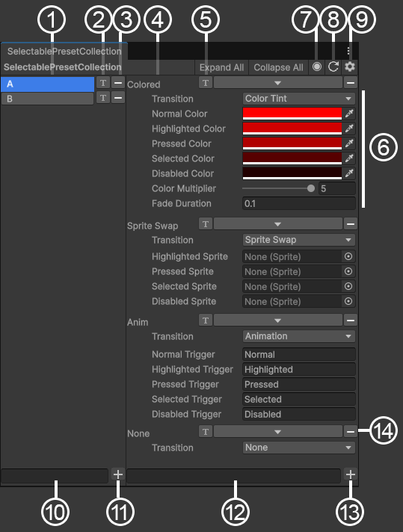
Task: Open the Color Tint transition dropdown
Action: tap(299, 99)
